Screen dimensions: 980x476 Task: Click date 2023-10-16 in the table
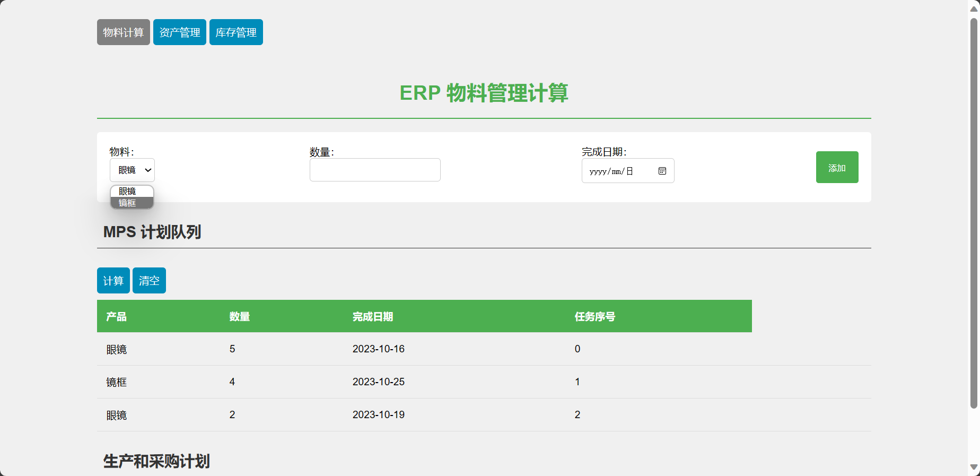(379, 349)
